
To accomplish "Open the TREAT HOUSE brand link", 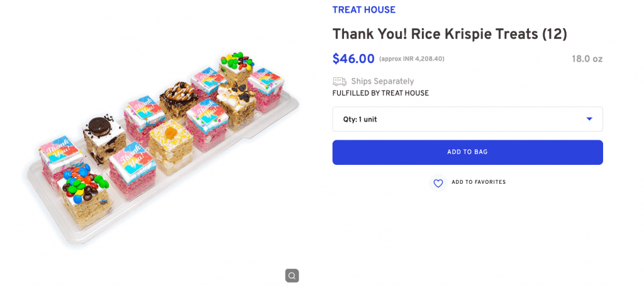I will (x=364, y=10).
